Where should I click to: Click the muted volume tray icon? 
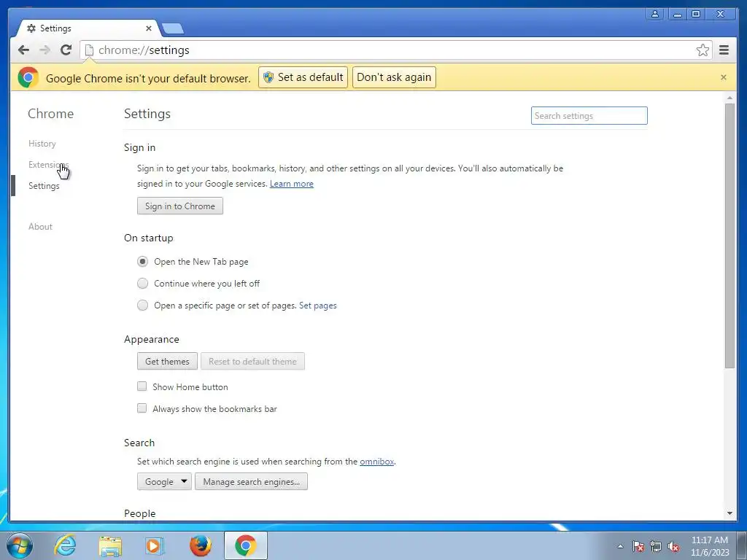click(673, 546)
